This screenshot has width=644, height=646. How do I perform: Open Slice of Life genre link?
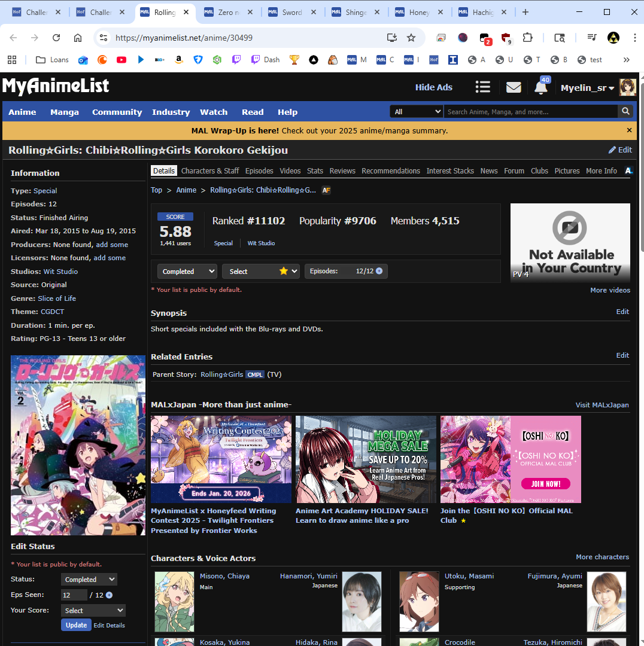(x=57, y=298)
